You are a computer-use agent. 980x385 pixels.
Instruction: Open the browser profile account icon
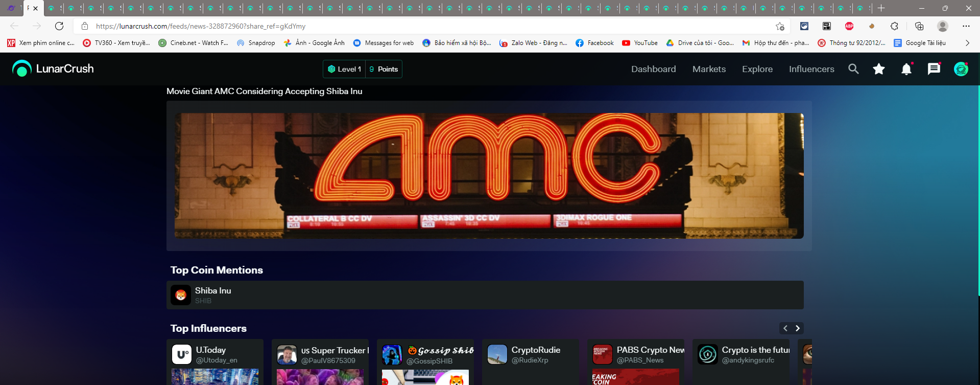[943, 26]
